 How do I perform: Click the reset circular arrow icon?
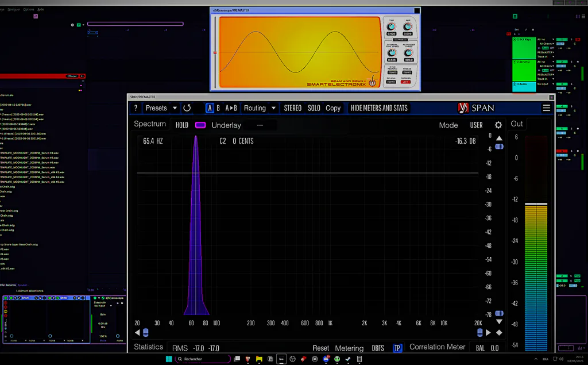pos(187,108)
